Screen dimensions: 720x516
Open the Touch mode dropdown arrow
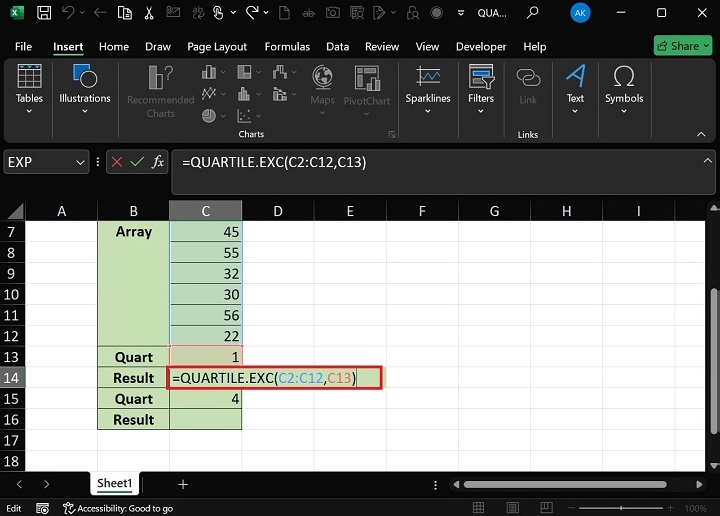coord(233,12)
